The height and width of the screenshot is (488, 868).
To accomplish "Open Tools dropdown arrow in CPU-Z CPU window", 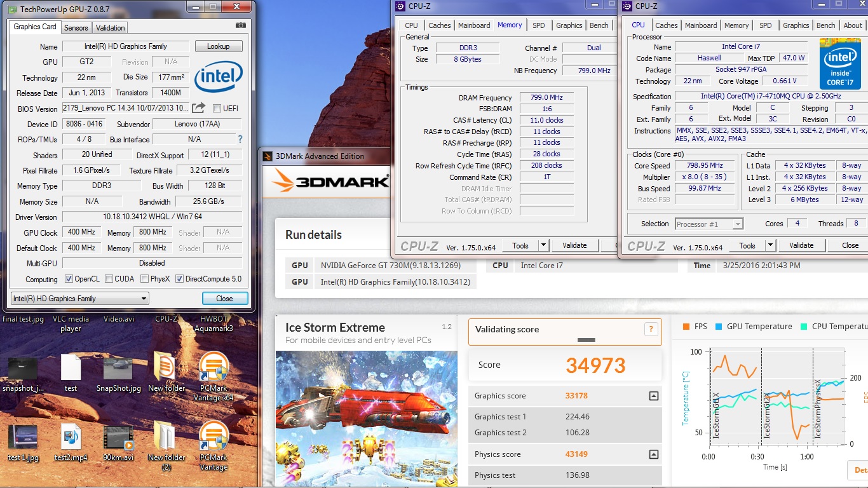I will [770, 245].
